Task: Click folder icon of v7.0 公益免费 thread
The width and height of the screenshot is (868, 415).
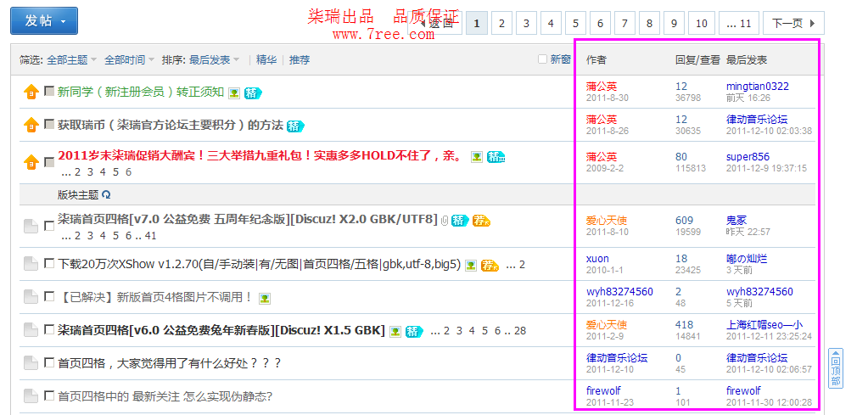Action: pyautogui.click(x=31, y=226)
